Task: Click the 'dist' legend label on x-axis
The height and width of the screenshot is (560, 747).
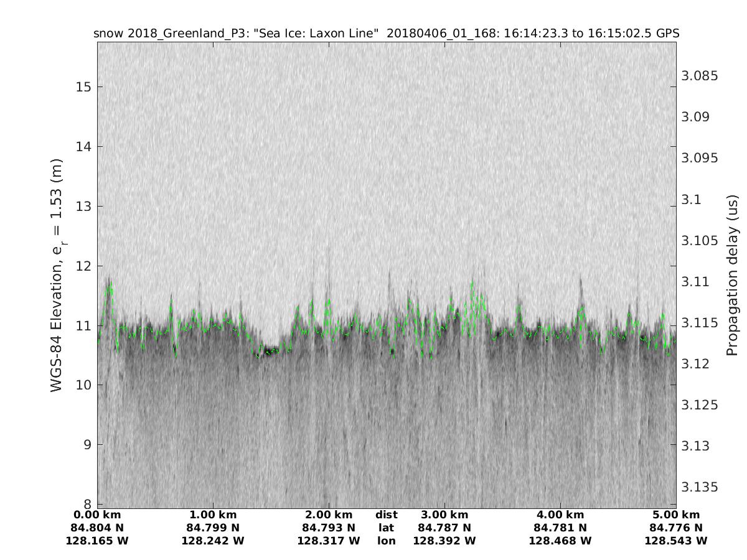Action: 386,515
